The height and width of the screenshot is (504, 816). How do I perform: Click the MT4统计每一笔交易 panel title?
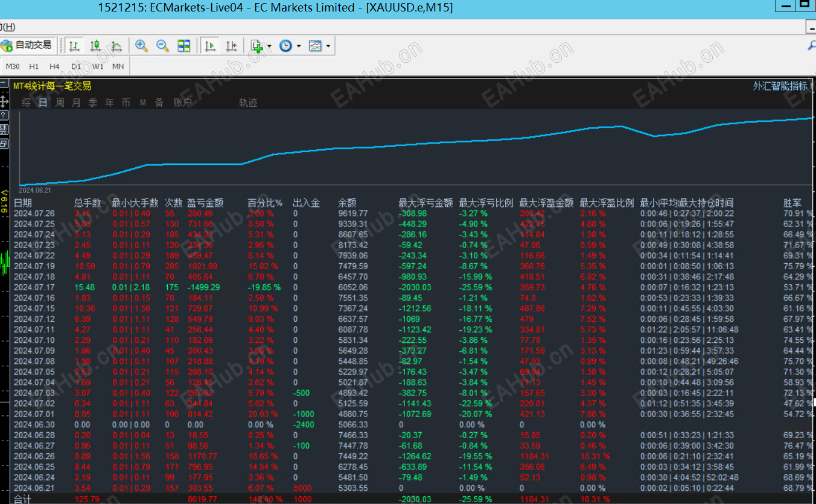53,86
